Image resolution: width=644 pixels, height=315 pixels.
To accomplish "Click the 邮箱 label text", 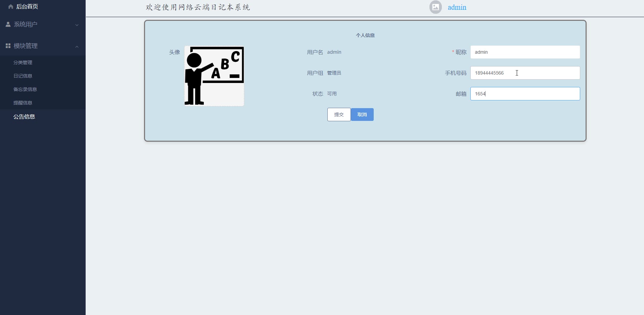I will [x=461, y=94].
